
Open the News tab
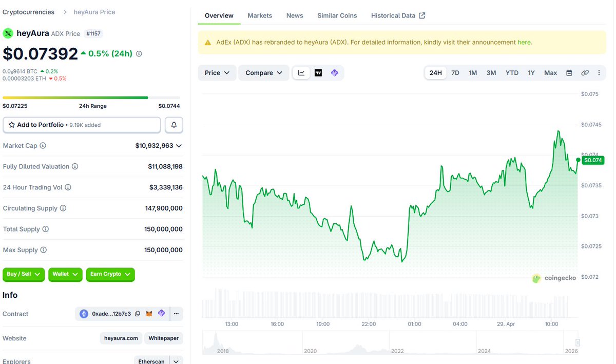(295, 15)
